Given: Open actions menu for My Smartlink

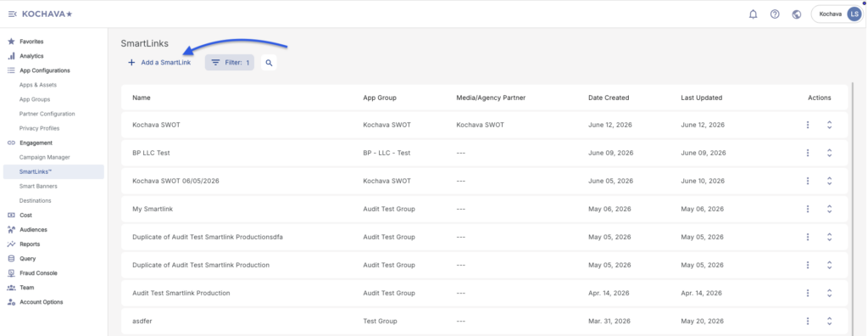Looking at the screenshot, I should pos(808,209).
